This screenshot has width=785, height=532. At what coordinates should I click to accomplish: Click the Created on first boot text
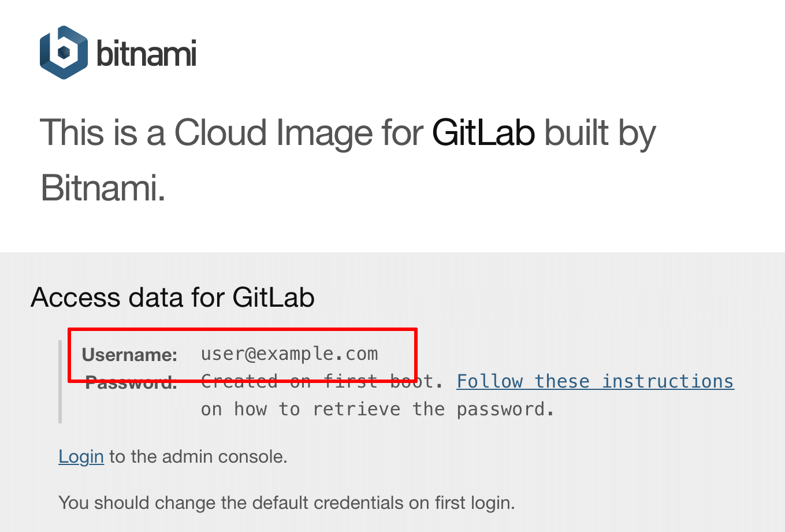coord(322,381)
